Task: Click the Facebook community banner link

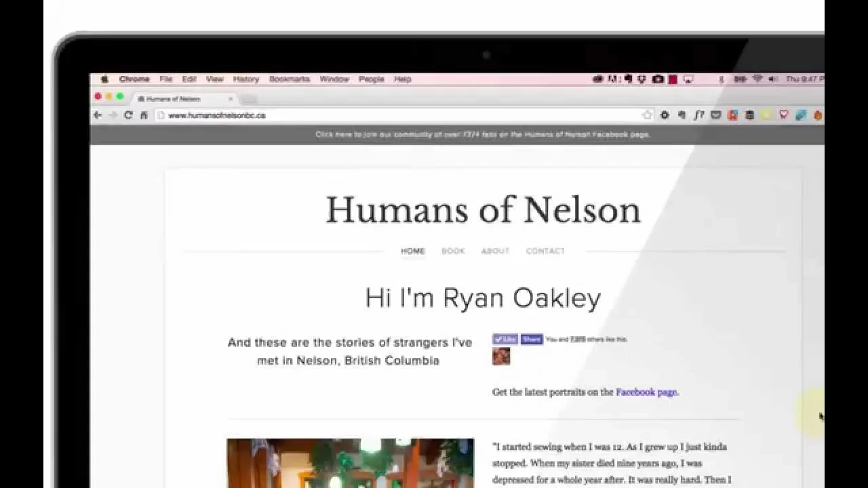Action: coord(483,134)
